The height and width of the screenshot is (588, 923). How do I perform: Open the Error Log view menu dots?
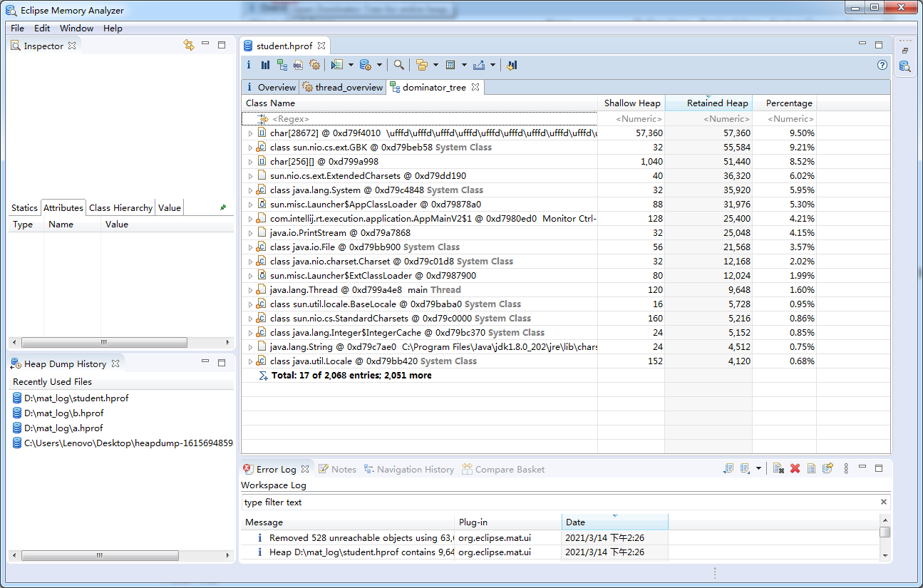[x=846, y=468]
